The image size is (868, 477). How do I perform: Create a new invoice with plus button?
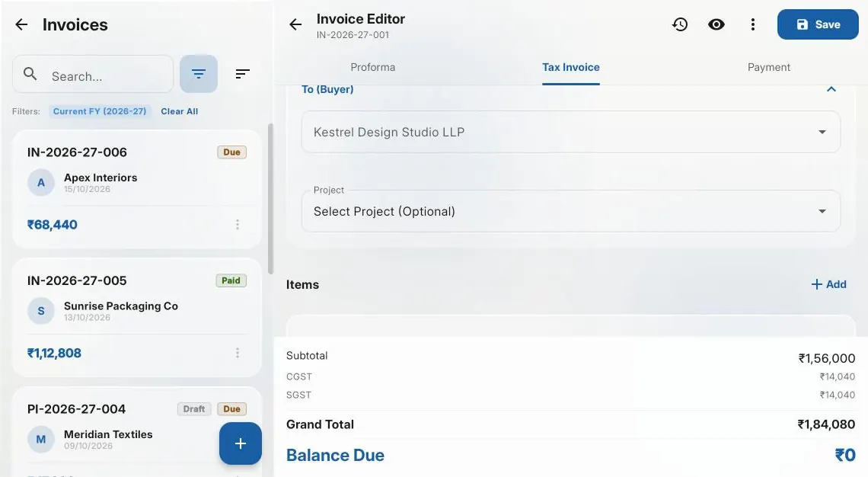[x=241, y=443]
